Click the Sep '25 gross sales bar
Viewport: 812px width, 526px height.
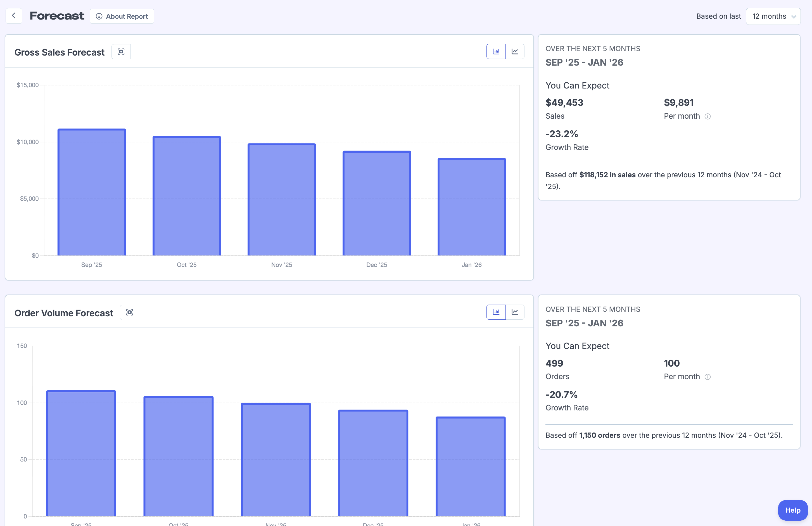(91, 193)
